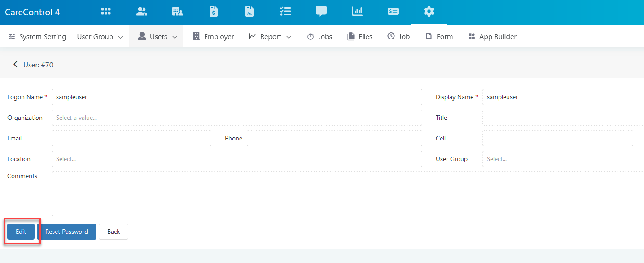
Task: Click the Back button
Action: pyautogui.click(x=114, y=232)
